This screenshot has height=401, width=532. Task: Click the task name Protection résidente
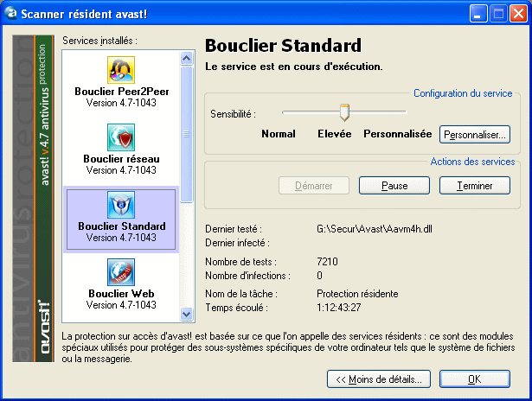tap(357, 294)
